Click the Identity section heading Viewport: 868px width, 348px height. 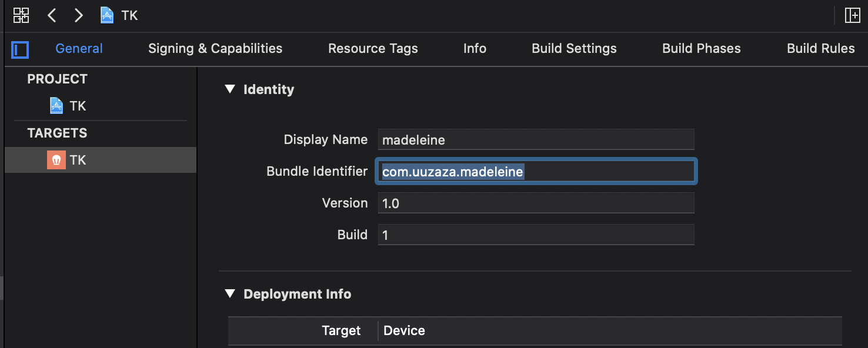269,89
